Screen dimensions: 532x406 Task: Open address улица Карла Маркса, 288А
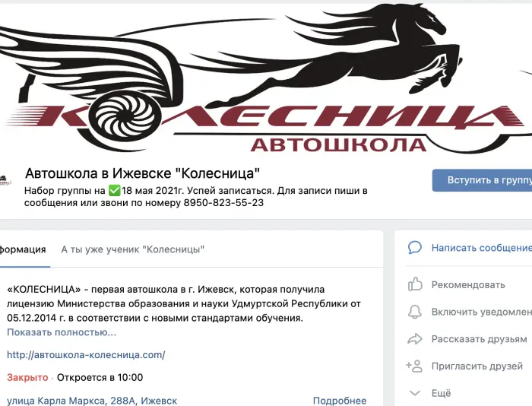[x=92, y=401]
